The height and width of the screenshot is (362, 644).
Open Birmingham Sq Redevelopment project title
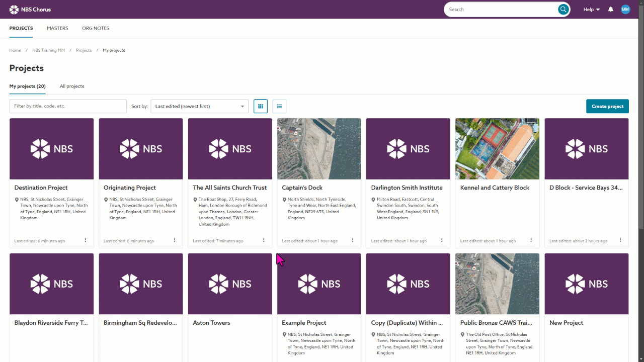pyautogui.click(x=140, y=323)
